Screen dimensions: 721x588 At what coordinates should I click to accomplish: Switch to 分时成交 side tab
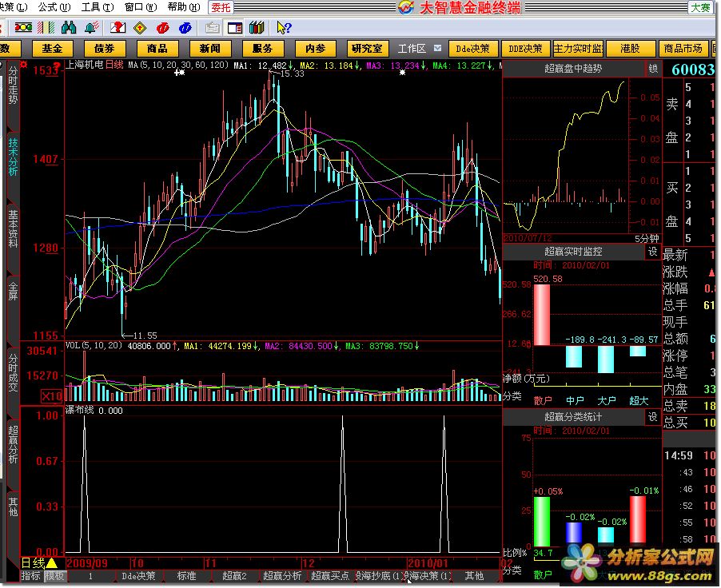tap(13, 372)
